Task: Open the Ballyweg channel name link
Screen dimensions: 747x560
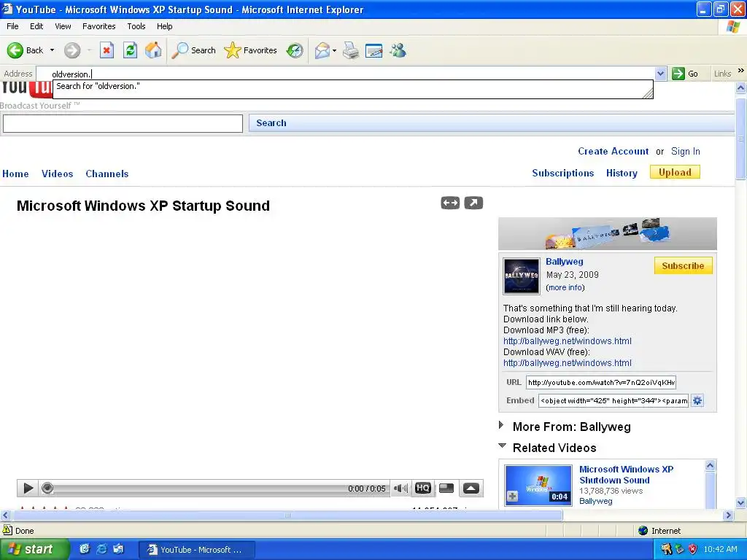Action: tap(564, 262)
